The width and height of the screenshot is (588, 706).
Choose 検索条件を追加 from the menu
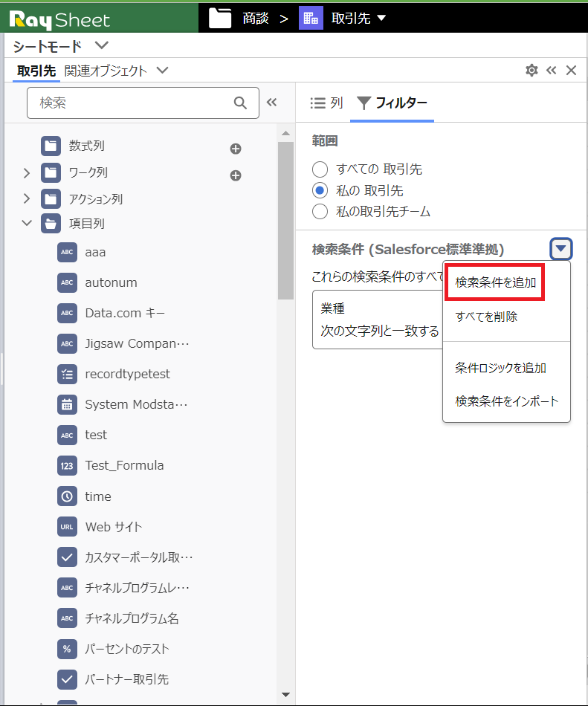pos(495,282)
